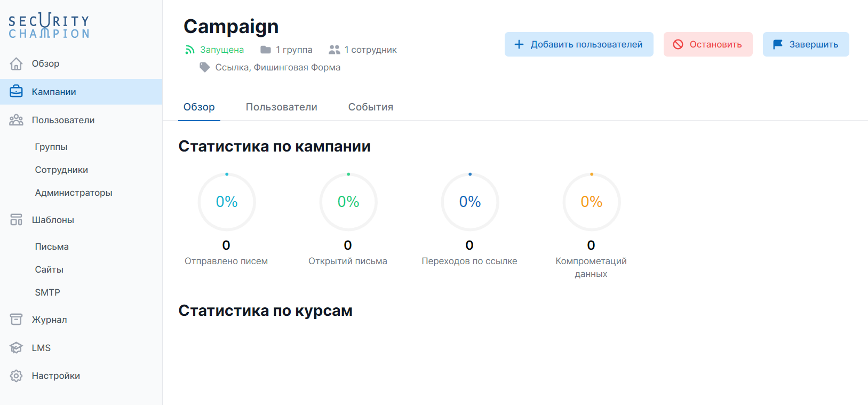The height and width of the screenshot is (405, 868).
Task: Click the Статистика по кампании heading
Action: pos(274,146)
